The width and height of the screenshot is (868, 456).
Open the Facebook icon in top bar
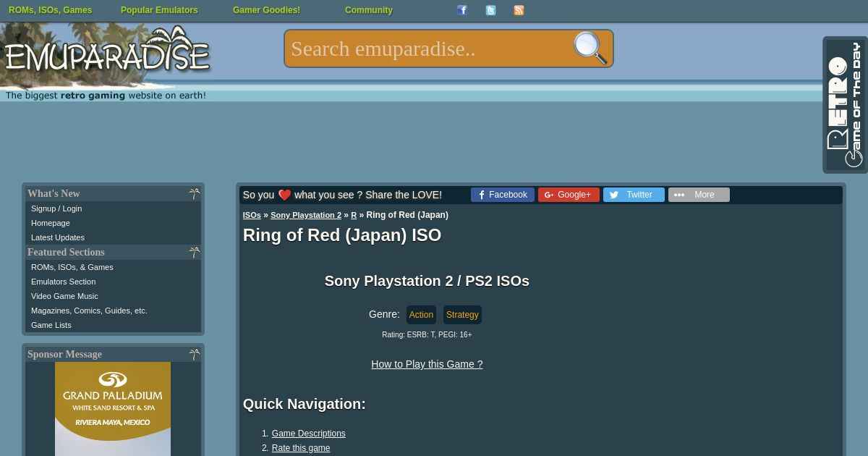click(462, 10)
